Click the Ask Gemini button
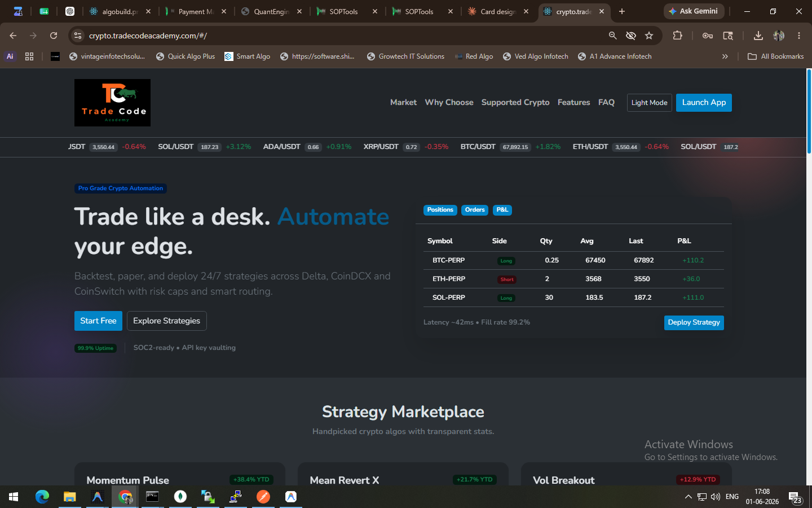This screenshot has height=508, width=812. (694, 11)
